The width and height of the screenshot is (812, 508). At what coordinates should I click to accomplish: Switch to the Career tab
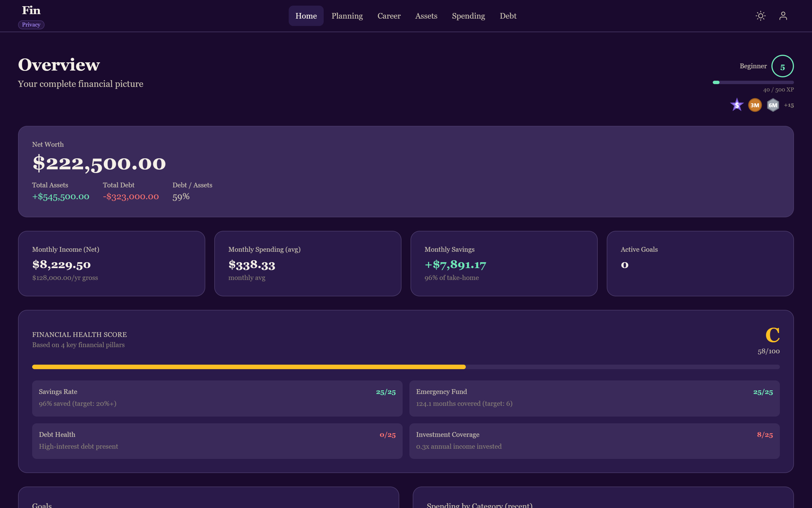[389, 16]
